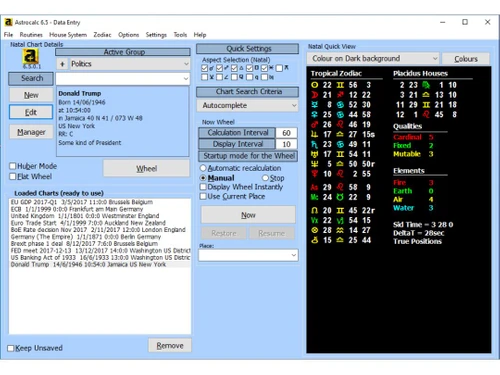
Task: Click the Wheel button
Action: click(x=146, y=169)
